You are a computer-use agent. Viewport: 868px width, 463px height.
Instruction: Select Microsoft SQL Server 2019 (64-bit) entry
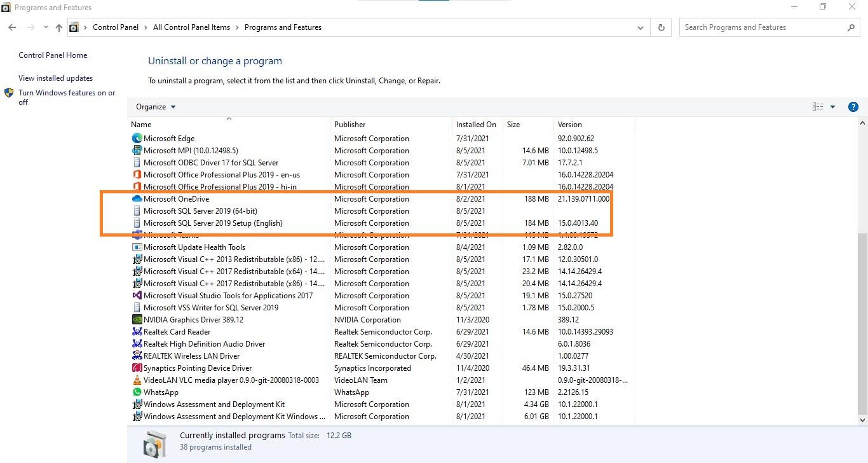pyautogui.click(x=200, y=211)
